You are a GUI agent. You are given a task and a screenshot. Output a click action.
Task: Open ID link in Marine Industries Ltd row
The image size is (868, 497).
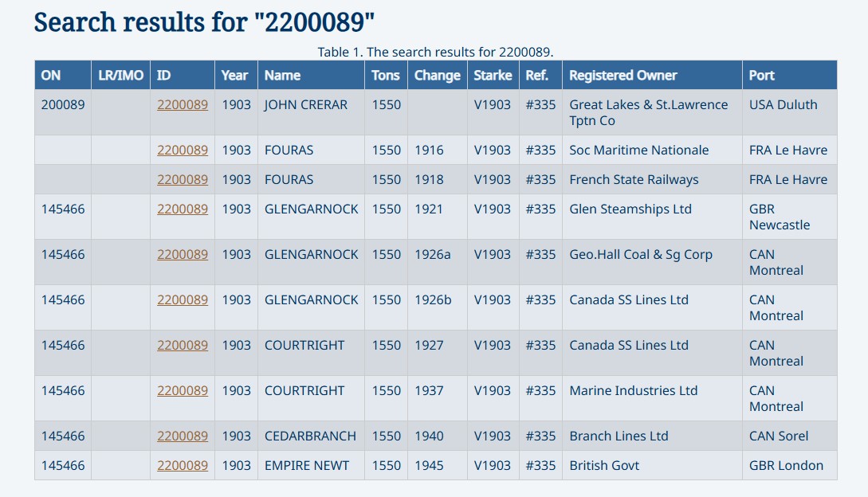pos(182,390)
